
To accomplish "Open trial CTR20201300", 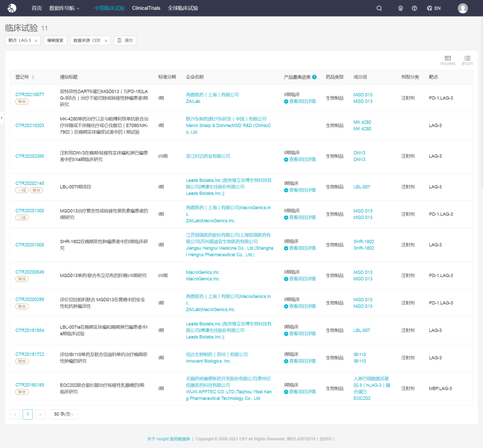I will coord(30,211).
